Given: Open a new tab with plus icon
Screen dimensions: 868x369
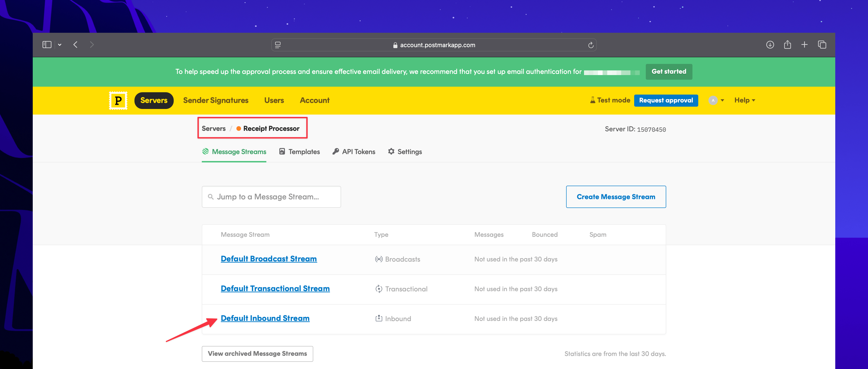Looking at the screenshot, I should pos(804,45).
